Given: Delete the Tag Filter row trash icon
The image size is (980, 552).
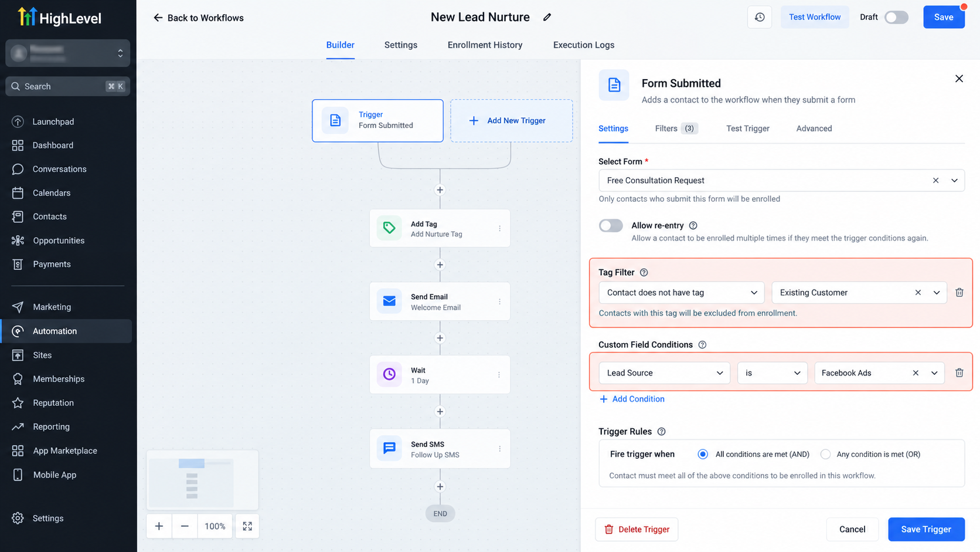Looking at the screenshot, I should tap(959, 293).
